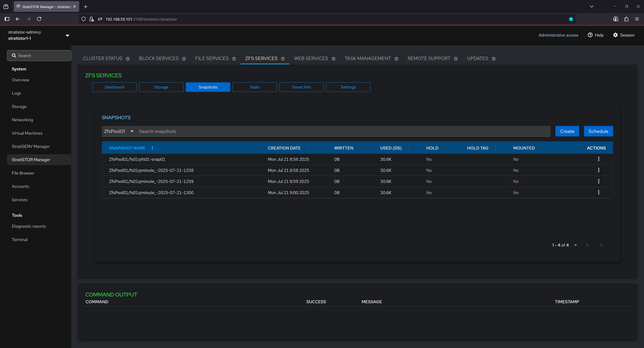Reload the page with refresh icon
Image resolution: width=644 pixels, height=348 pixels.
point(39,19)
